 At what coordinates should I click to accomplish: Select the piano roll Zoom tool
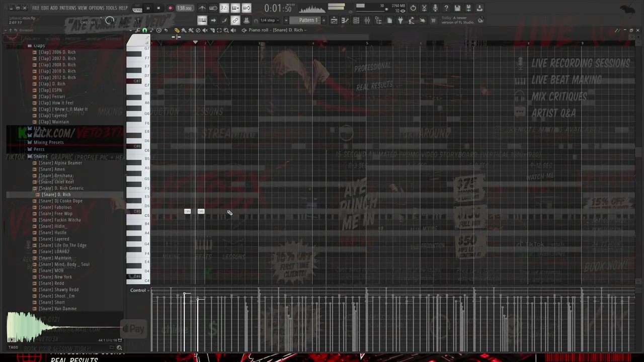coord(226,30)
